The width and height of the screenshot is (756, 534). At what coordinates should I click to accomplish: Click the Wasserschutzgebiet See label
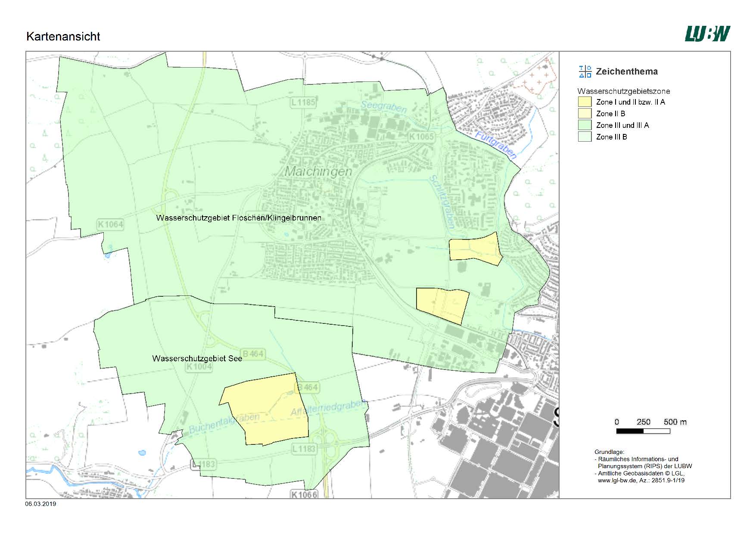point(197,358)
